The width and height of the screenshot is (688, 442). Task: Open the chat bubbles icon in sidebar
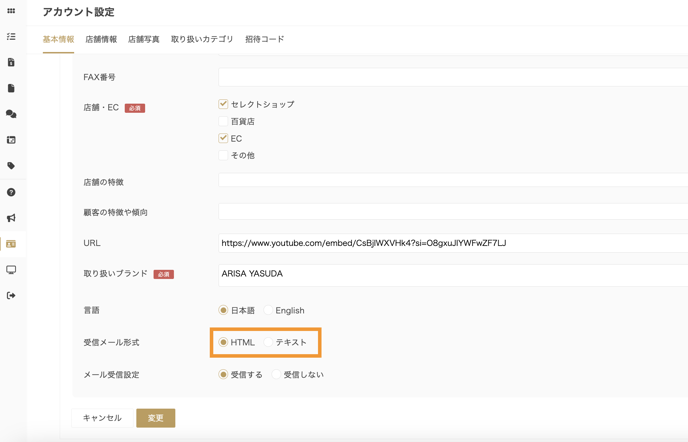11,114
